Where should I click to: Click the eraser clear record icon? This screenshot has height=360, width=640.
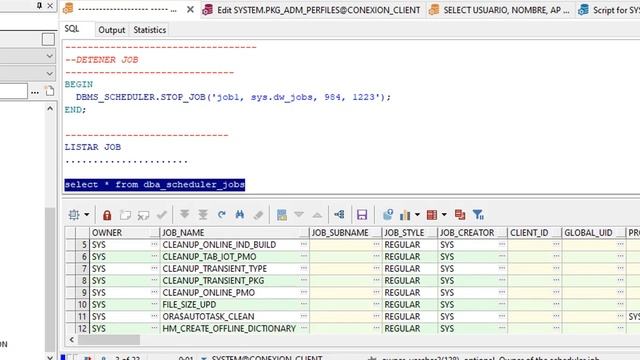(258, 215)
